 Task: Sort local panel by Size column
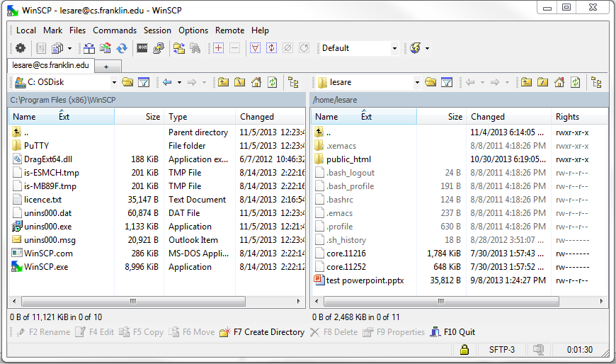point(139,117)
